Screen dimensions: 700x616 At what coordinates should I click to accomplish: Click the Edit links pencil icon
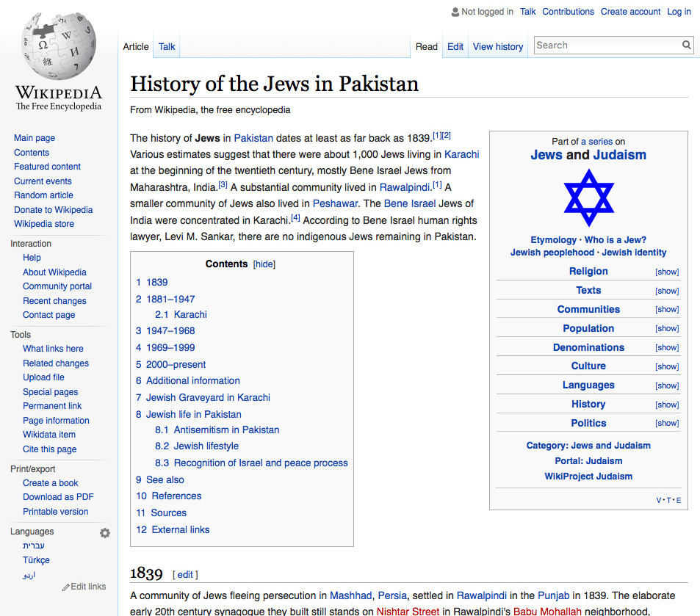click(x=66, y=587)
